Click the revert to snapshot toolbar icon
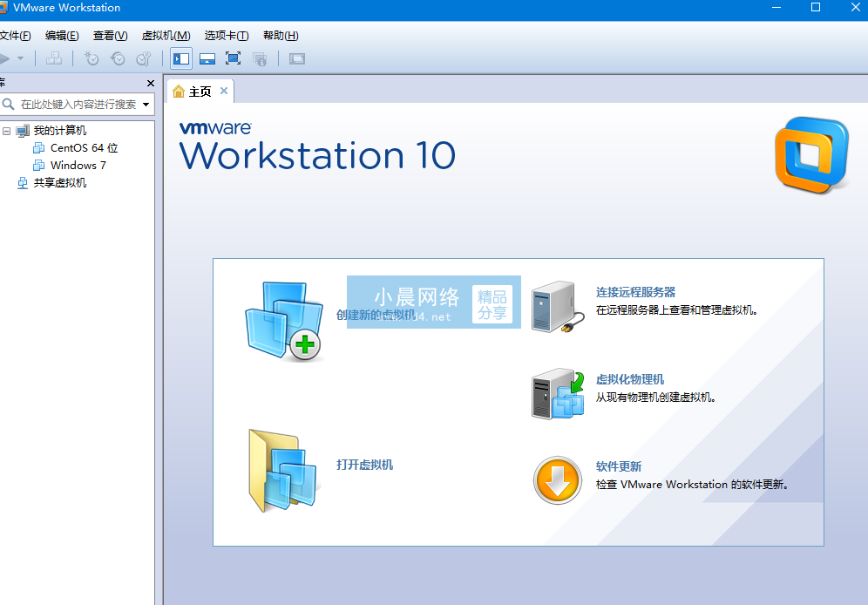The image size is (868, 605). [118, 58]
